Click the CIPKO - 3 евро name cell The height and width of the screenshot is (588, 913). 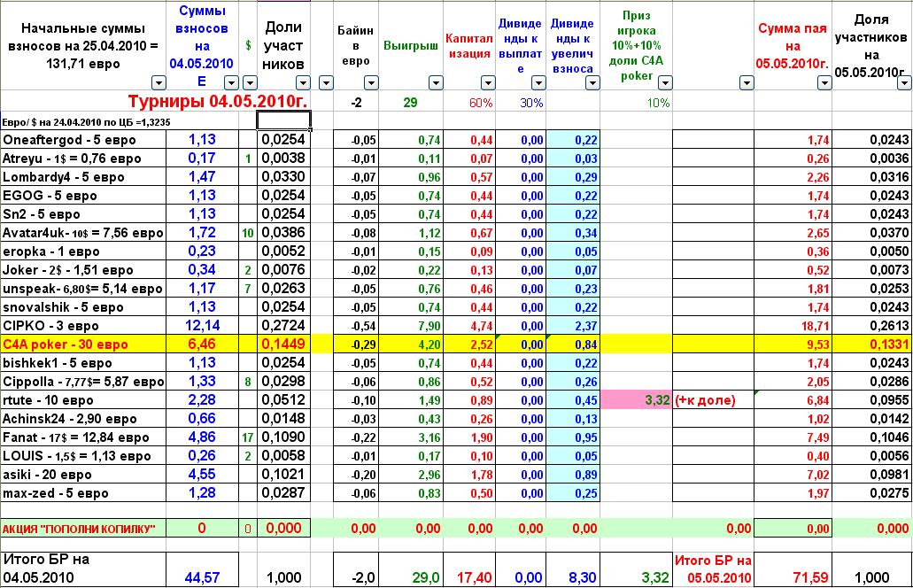click(84, 326)
